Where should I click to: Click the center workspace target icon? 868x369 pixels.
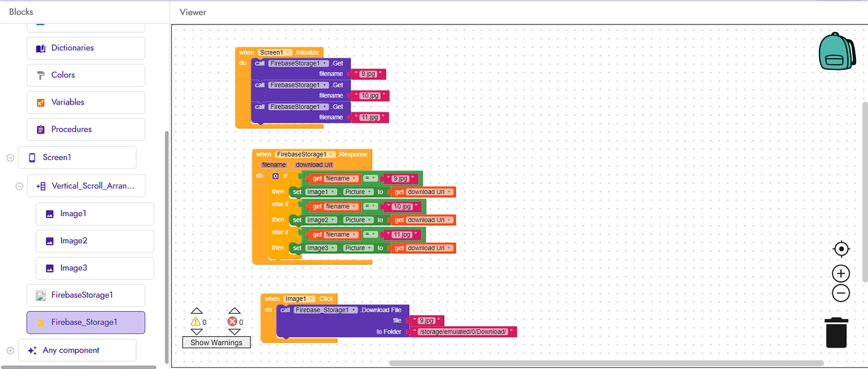(841, 249)
